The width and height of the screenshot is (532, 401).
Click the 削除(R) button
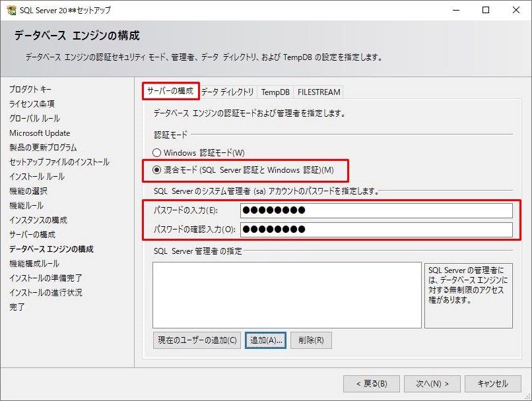pos(311,340)
